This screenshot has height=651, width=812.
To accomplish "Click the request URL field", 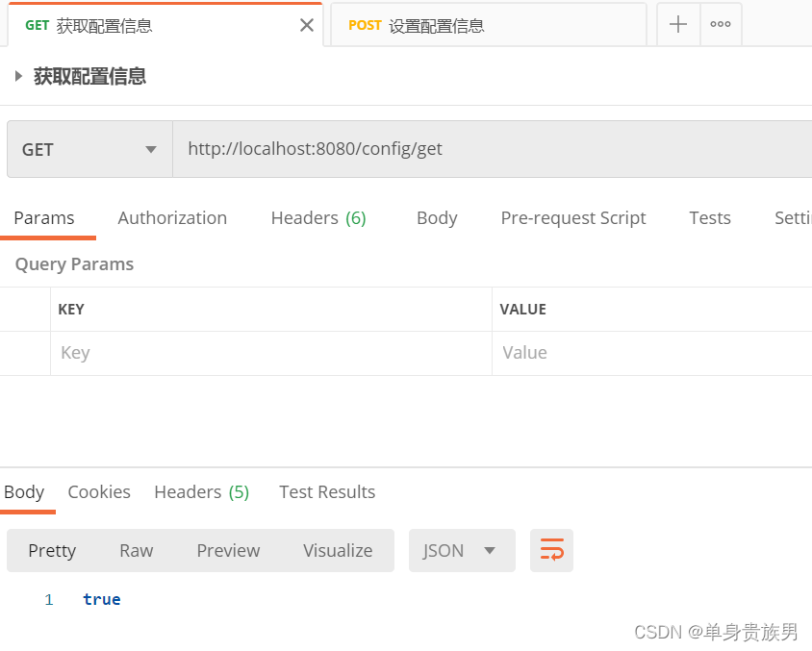I will pos(492,150).
